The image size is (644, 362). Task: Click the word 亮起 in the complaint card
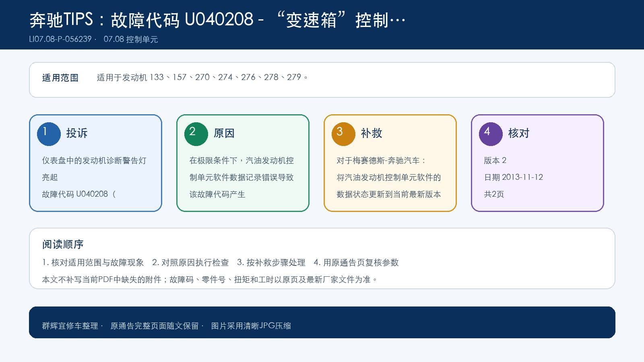pos(50,177)
